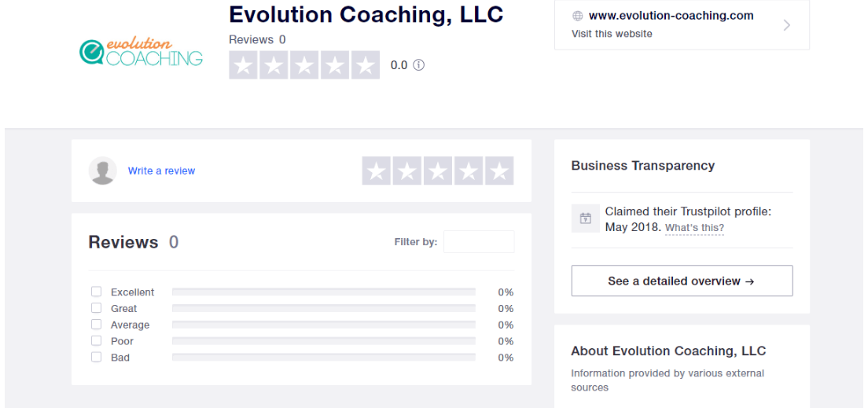Click the calendar icon in Business Transparency
The width and height of the screenshot is (868, 415).
pyautogui.click(x=585, y=218)
